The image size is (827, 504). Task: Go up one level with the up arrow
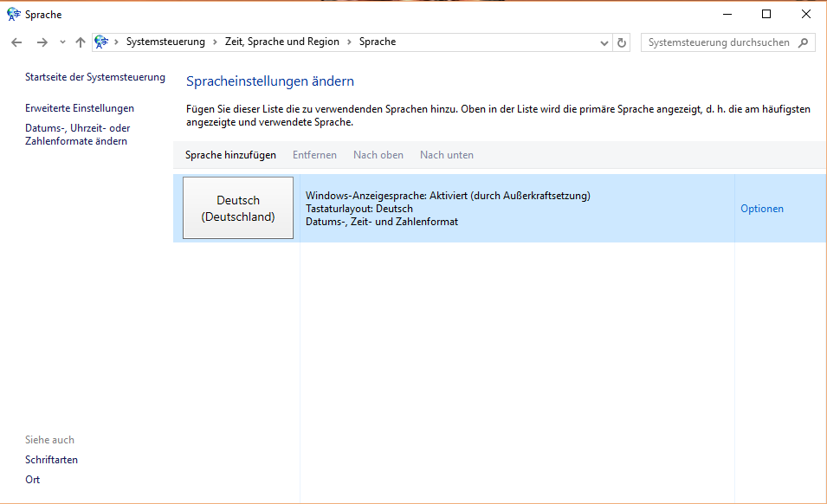pos(81,42)
